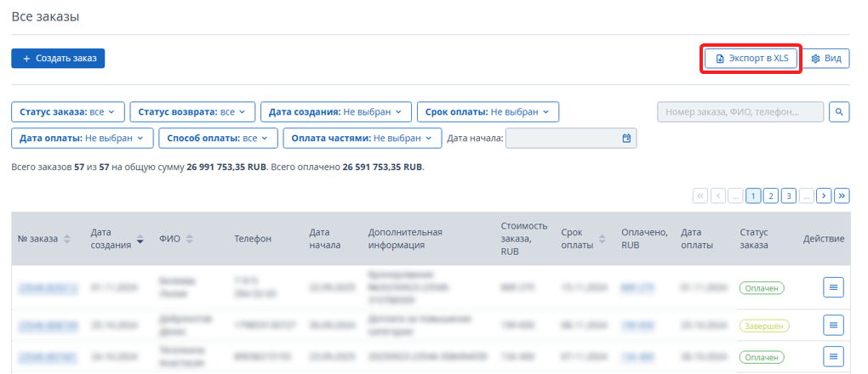Click the magnifier search icon button
Viewport: 868px width, 374px height.
(x=839, y=111)
